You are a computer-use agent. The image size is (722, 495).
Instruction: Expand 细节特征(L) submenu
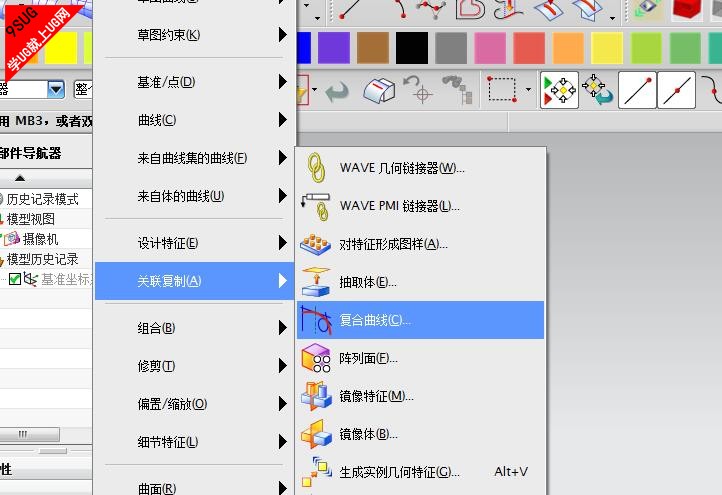point(194,442)
